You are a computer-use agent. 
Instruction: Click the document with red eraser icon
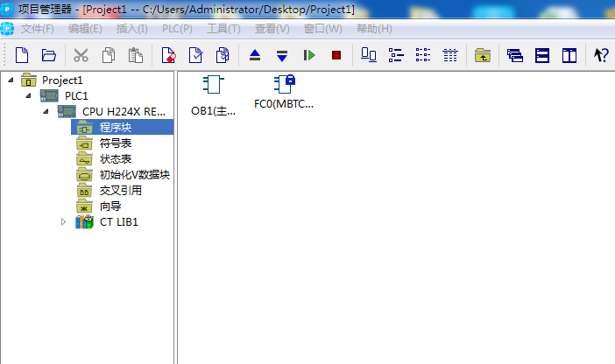pos(169,55)
